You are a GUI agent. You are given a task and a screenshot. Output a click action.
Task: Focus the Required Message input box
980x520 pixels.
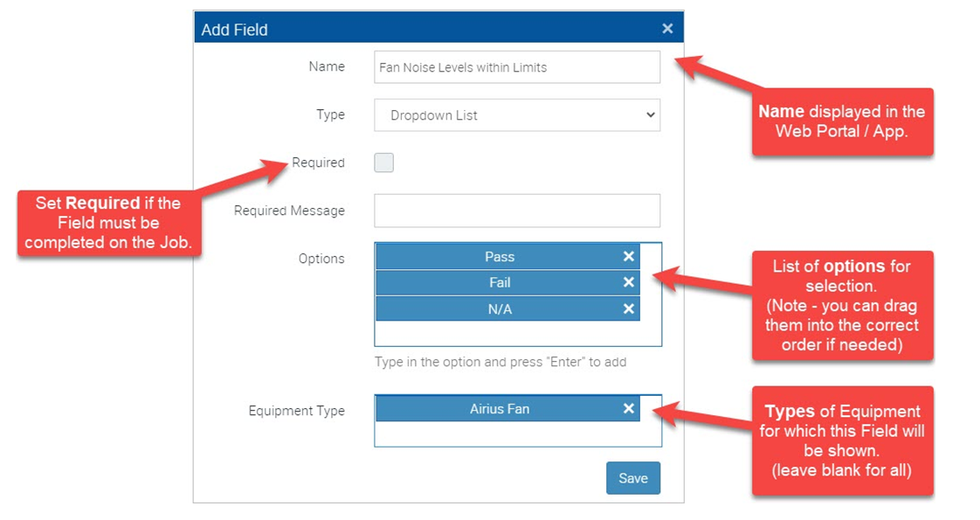tap(517, 211)
